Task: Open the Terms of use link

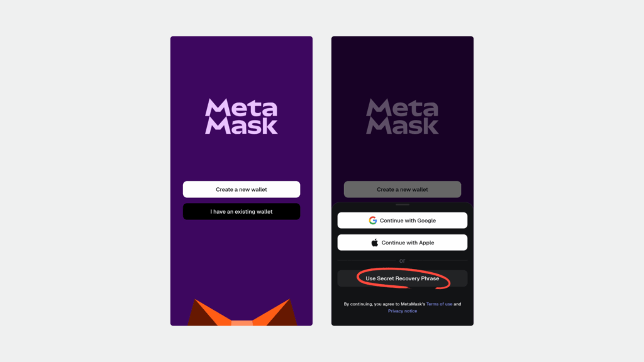Action: [x=439, y=304]
